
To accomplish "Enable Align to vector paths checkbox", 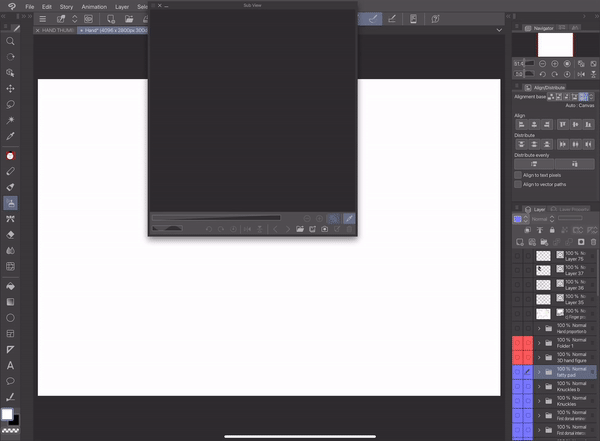I will 518,184.
